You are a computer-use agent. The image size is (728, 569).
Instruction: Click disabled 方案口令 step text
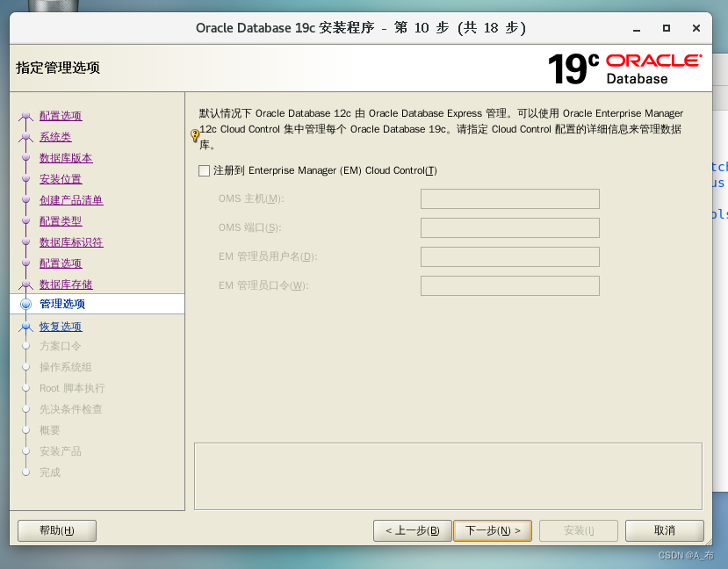61,346
